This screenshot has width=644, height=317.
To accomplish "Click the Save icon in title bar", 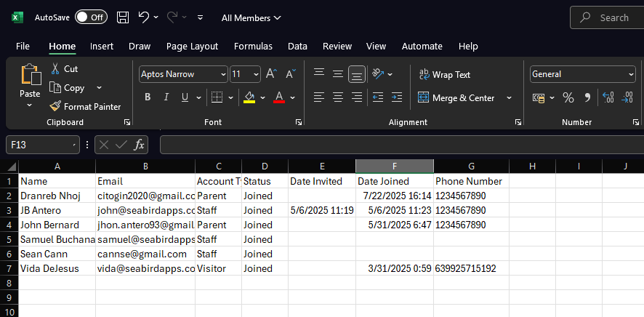I will coord(123,17).
